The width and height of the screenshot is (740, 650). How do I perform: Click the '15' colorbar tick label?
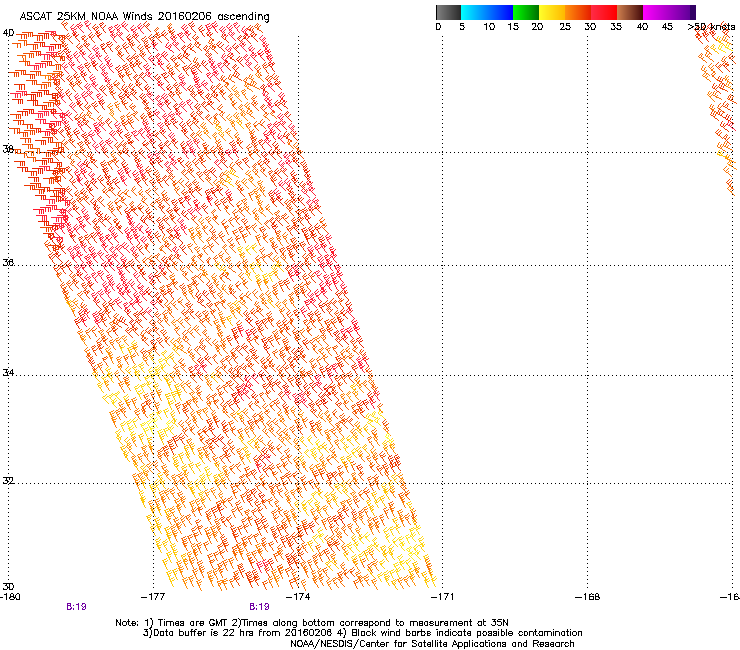pyautogui.click(x=513, y=27)
